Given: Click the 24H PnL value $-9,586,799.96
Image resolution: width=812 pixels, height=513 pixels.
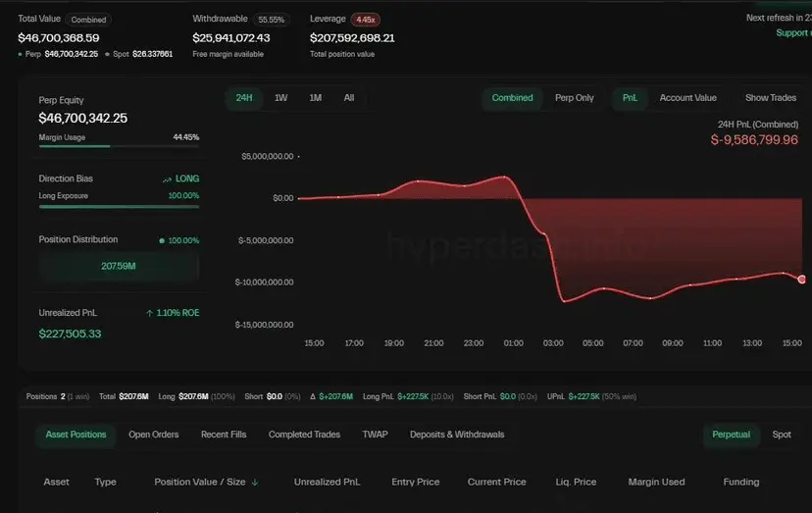Looking at the screenshot, I should (x=754, y=140).
